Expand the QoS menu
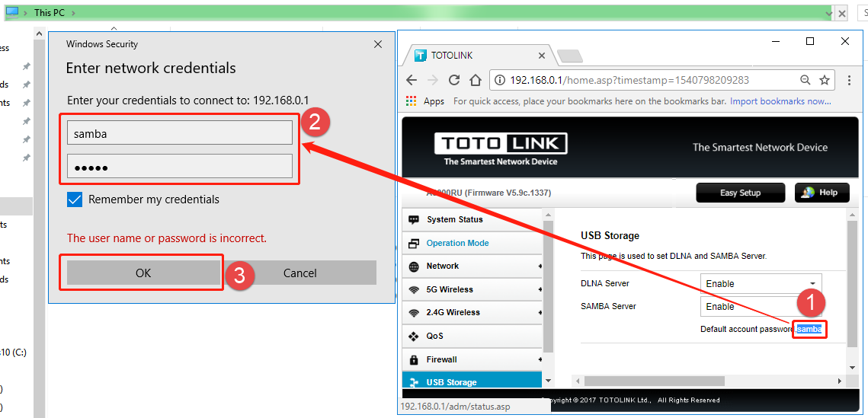This screenshot has height=418, width=868. tap(472, 336)
